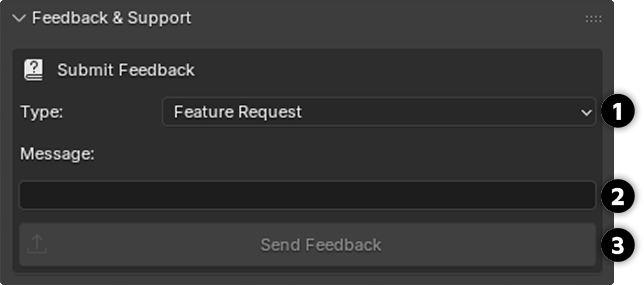Click the "Message:" field label
The width and height of the screenshot is (644, 285).
[57, 154]
